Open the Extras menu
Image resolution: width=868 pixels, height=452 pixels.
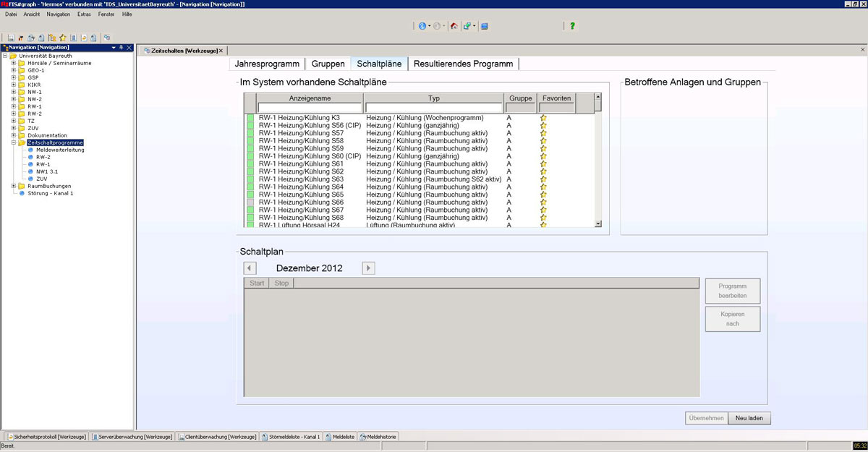[85, 14]
